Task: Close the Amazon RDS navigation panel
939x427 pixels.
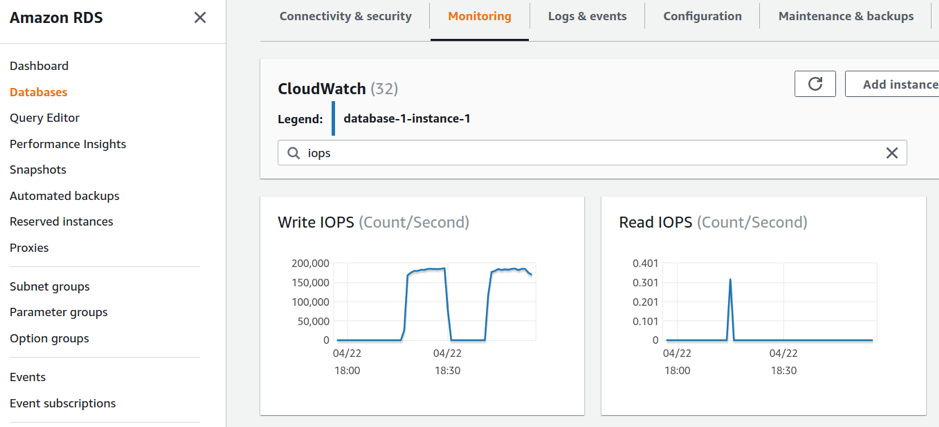Action: (x=200, y=18)
